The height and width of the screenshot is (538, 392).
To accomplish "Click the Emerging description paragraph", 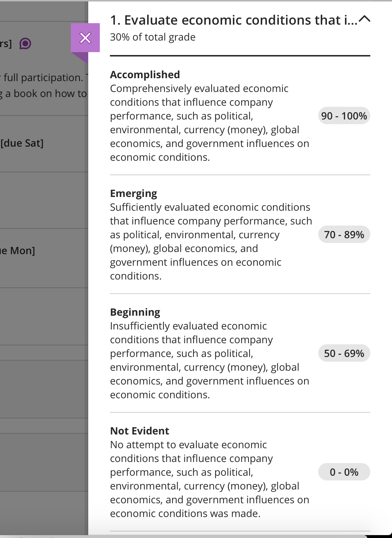I will (x=211, y=241).
